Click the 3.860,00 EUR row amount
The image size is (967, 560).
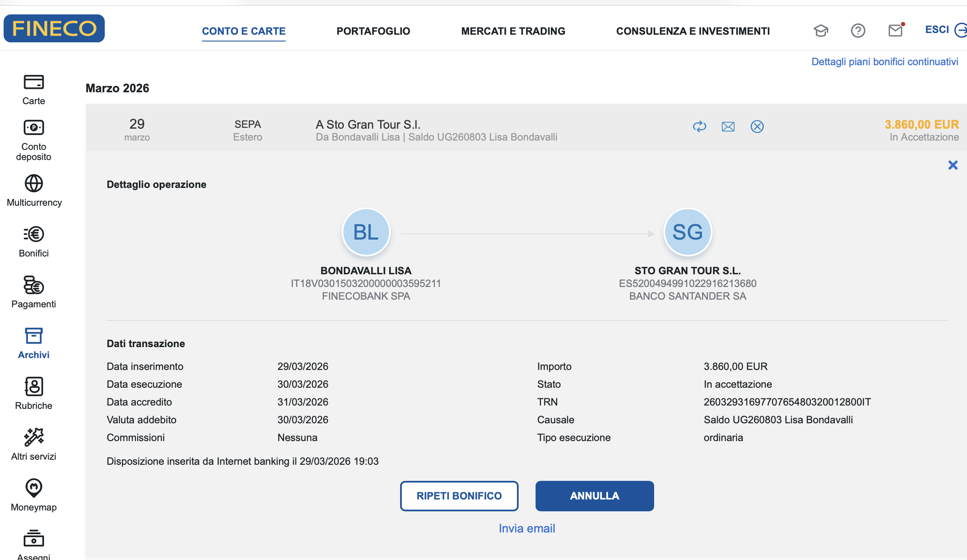922,124
